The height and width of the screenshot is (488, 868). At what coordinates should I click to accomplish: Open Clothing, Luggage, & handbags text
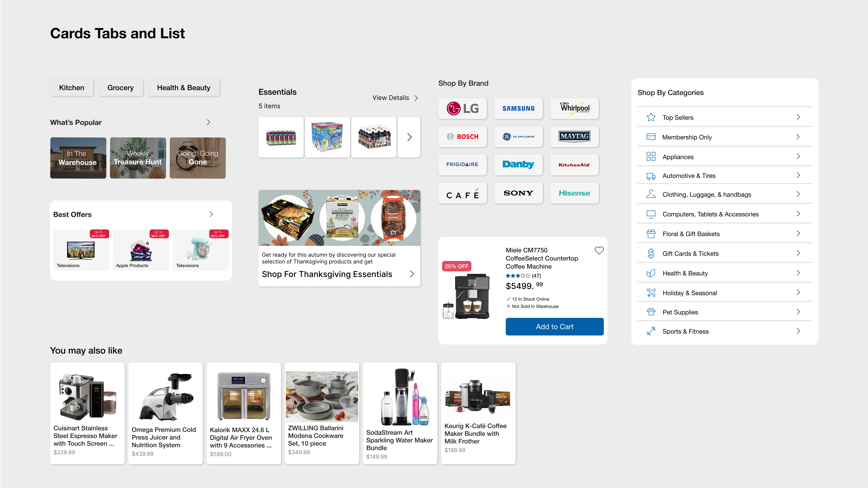707,195
